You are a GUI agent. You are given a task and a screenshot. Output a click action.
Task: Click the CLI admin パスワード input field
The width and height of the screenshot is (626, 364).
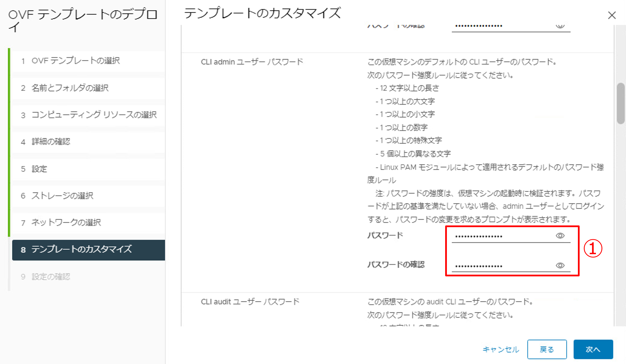pos(502,236)
